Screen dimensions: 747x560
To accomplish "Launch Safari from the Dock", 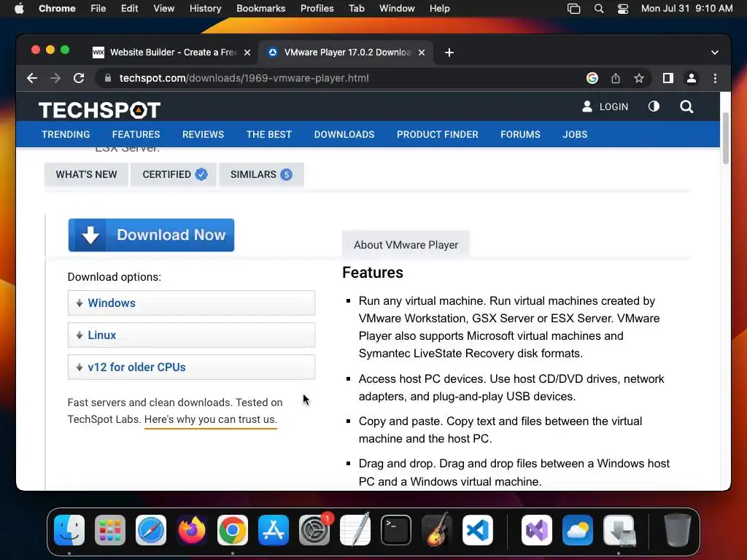I will click(x=151, y=530).
